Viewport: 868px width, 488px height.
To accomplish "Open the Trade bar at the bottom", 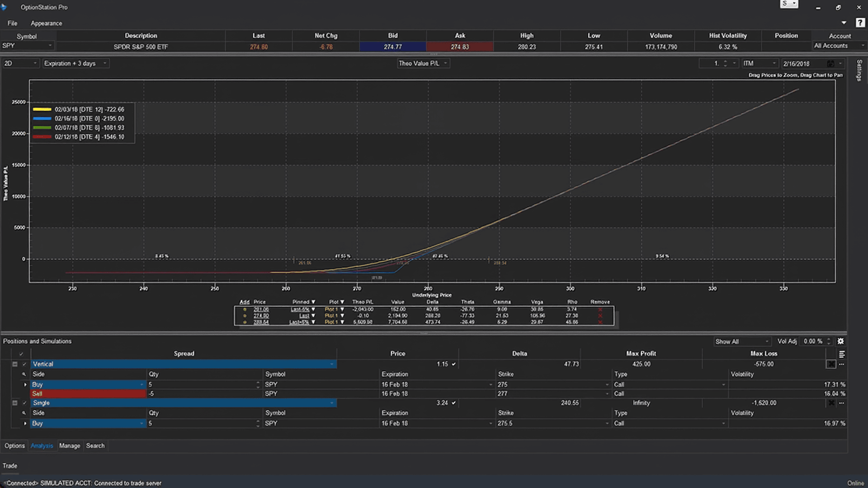I will [x=10, y=466].
